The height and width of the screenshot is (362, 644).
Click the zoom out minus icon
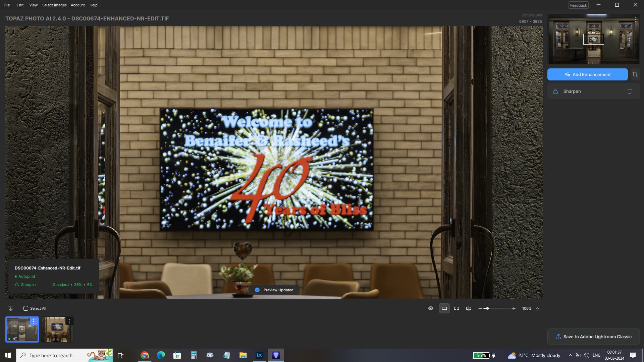tap(480, 308)
